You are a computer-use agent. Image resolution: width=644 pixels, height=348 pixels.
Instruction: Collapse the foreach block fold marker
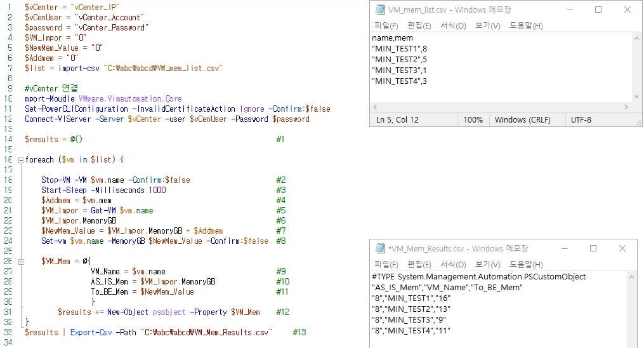[x=21, y=160]
